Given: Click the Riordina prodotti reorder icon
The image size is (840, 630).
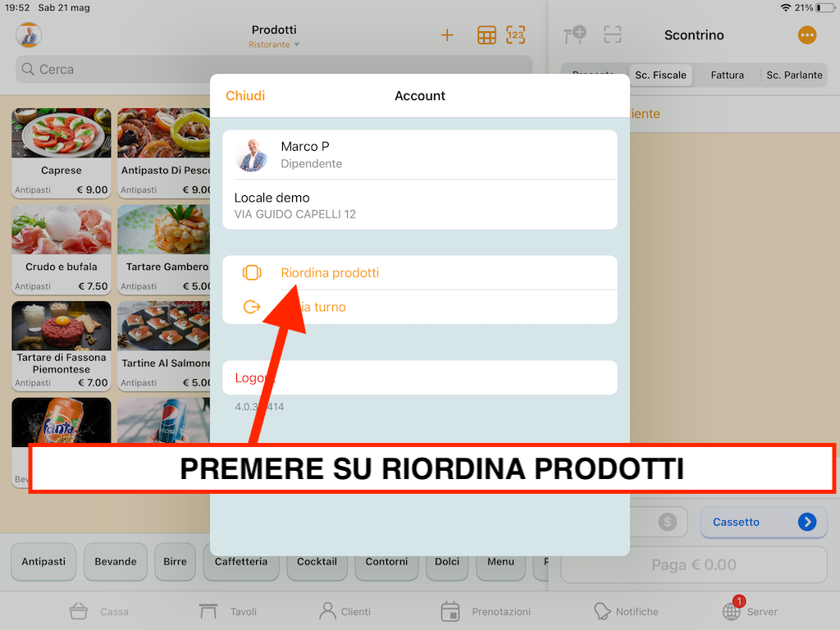Looking at the screenshot, I should [x=252, y=272].
